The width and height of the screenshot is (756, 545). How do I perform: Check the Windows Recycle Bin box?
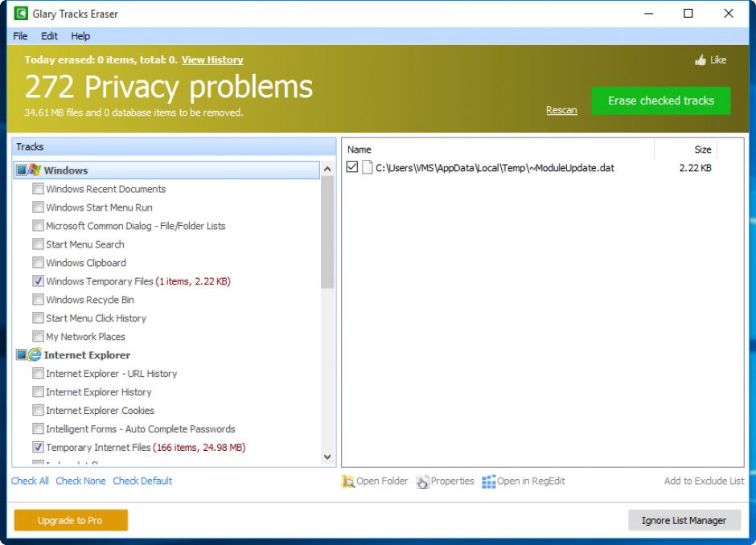(x=38, y=299)
